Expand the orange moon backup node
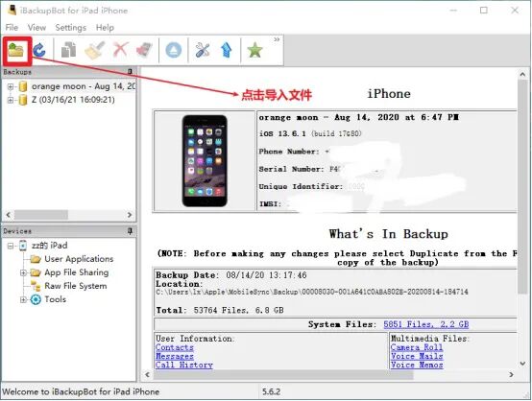This screenshot has height=401, width=532. click(11, 86)
